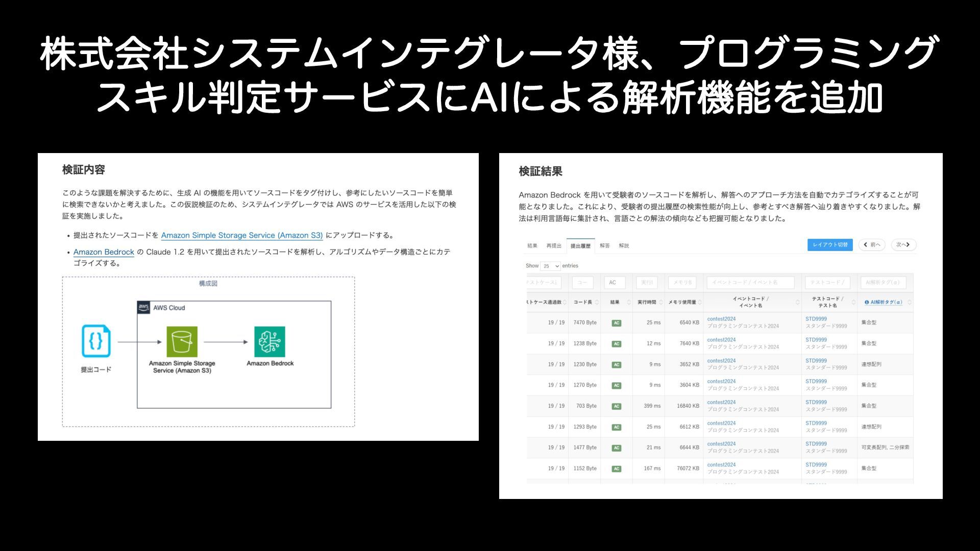The image size is (980, 551).
Task: Sort by 実行時間 column arrows
Action: (661, 303)
